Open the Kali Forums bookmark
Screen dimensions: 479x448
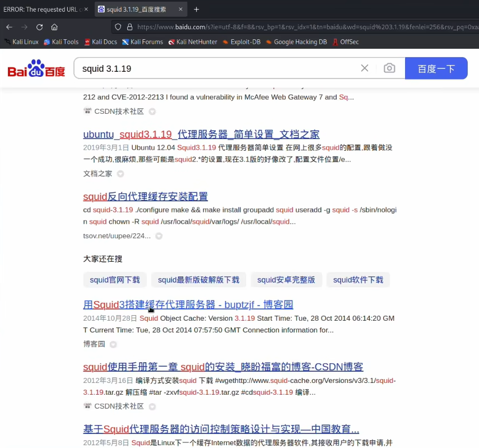[142, 42]
